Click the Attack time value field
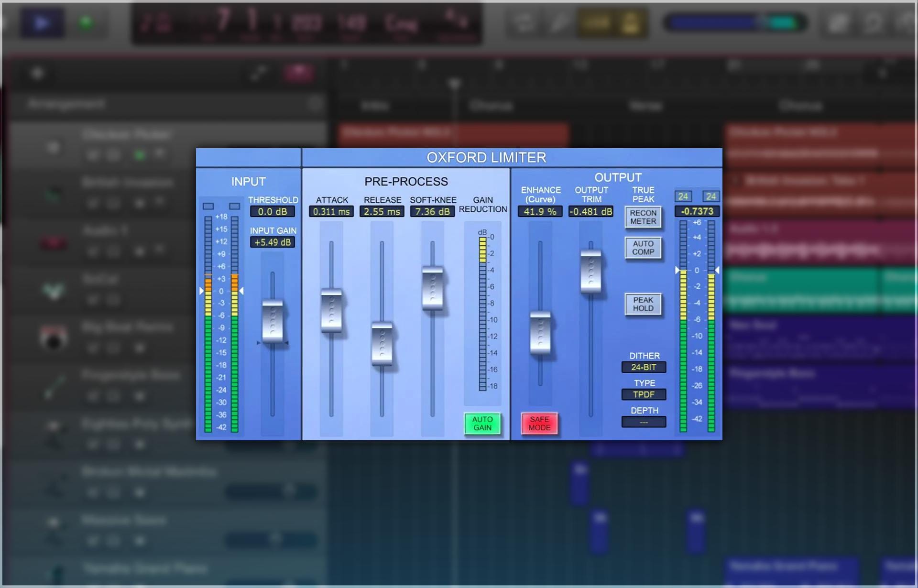Image resolution: width=918 pixels, height=588 pixels. (331, 211)
